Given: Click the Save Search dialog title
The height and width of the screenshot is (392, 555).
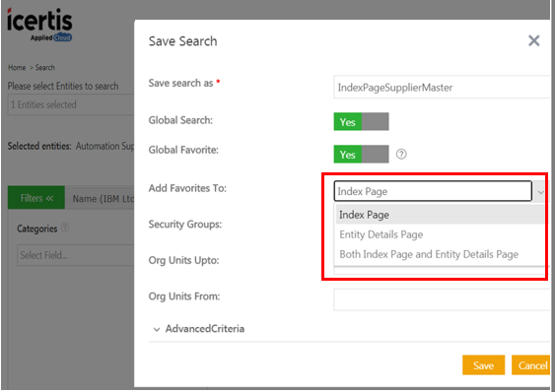Looking at the screenshot, I should (182, 41).
